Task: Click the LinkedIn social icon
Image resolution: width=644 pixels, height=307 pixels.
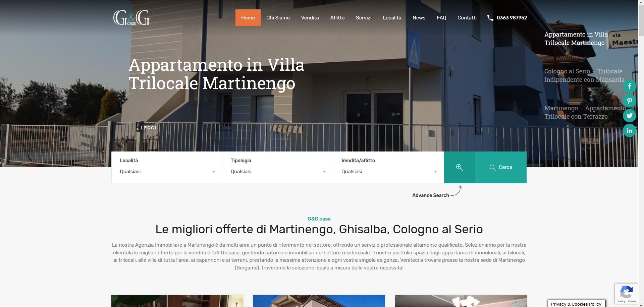Action: [x=630, y=131]
